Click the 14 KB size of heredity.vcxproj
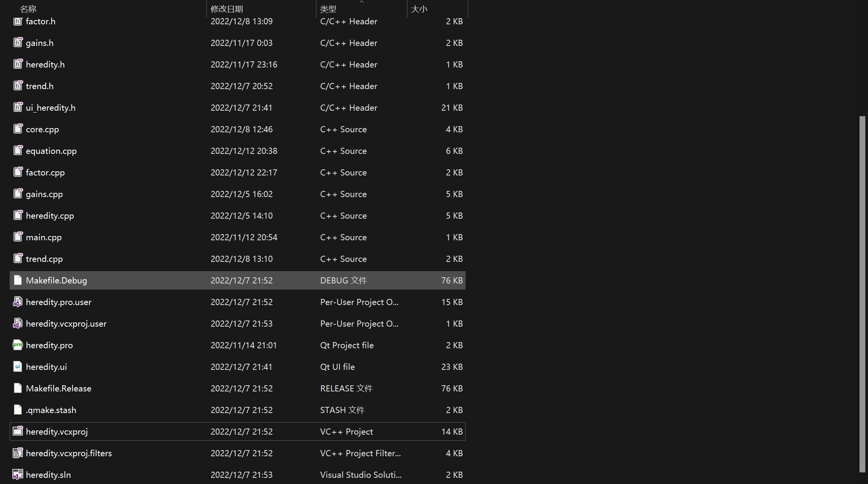 tap(452, 432)
